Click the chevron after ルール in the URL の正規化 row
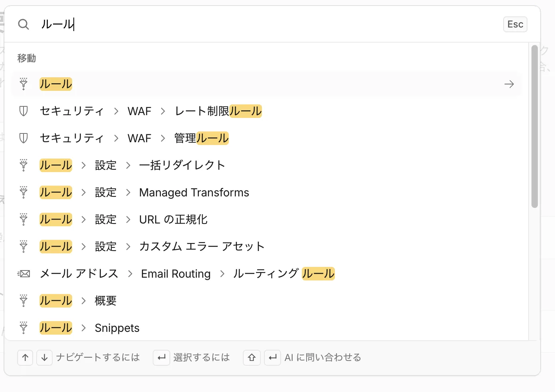 pyautogui.click(x=83, y=220)
